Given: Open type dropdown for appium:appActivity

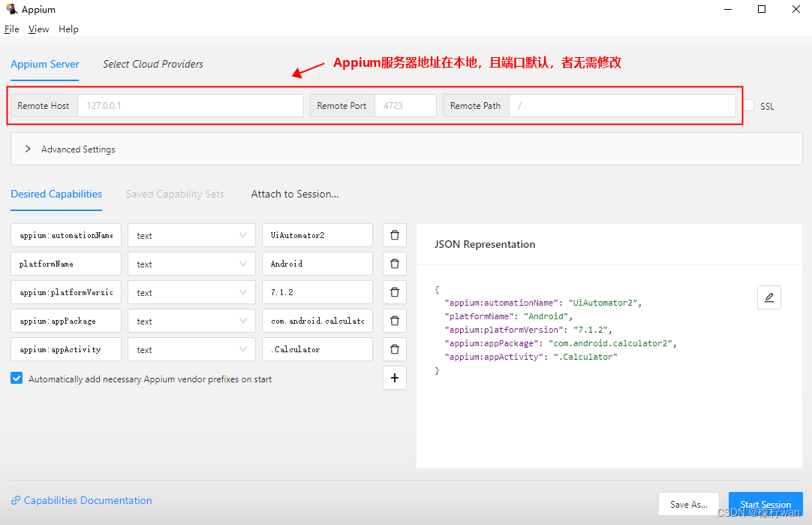Looking at the screenshot, I should (x=191, y=349).
